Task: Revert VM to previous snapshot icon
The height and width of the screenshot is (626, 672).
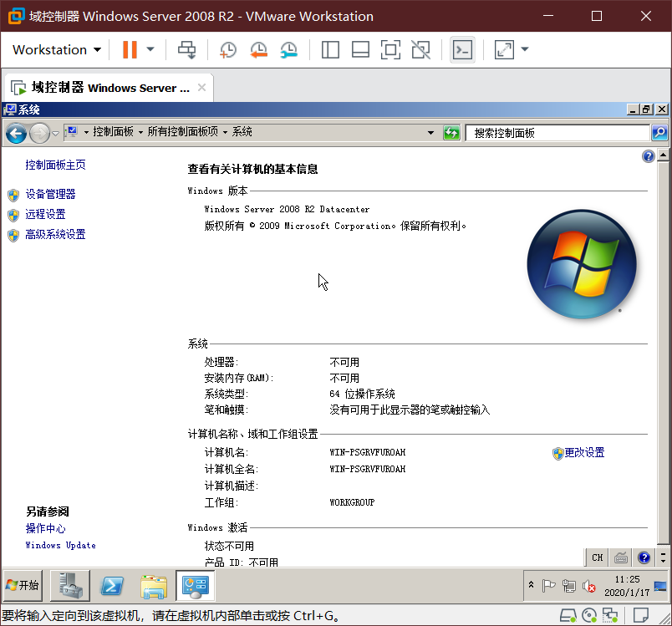Action: 258,49
